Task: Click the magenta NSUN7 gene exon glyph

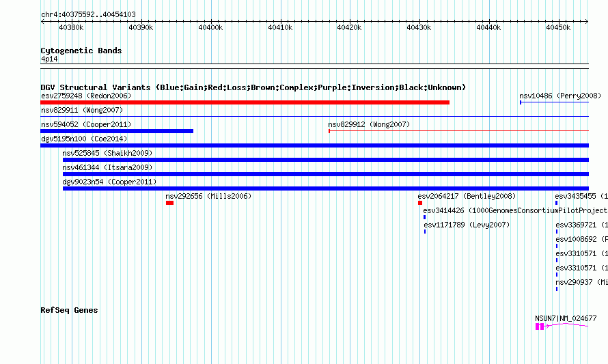Action: (x=540, y=327)
